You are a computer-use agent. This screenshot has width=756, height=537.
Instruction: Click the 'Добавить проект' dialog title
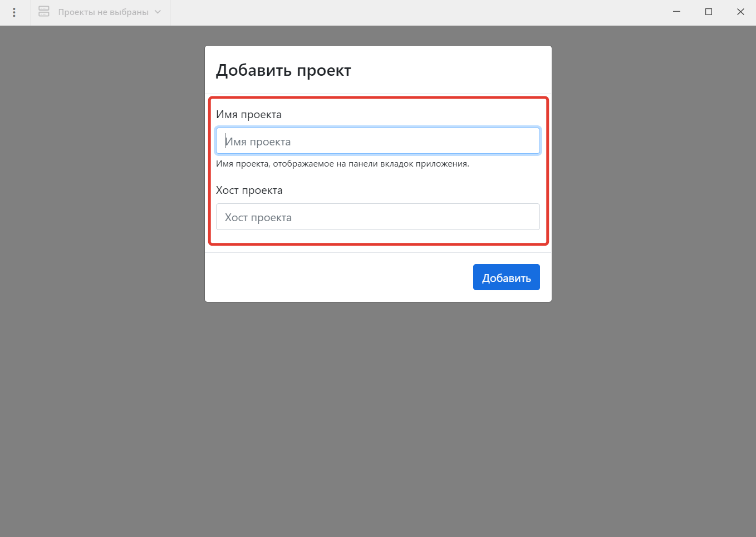[x=284, y=70]
